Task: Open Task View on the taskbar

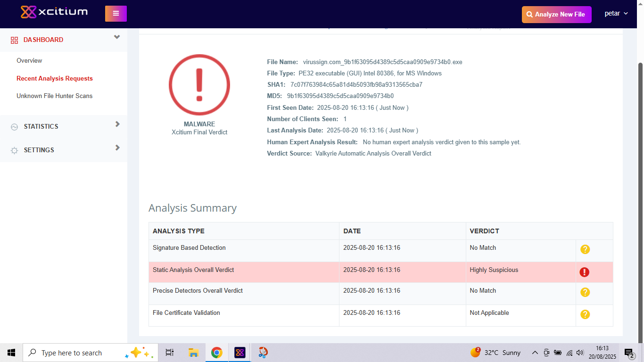Action: [x=170, y=353]
